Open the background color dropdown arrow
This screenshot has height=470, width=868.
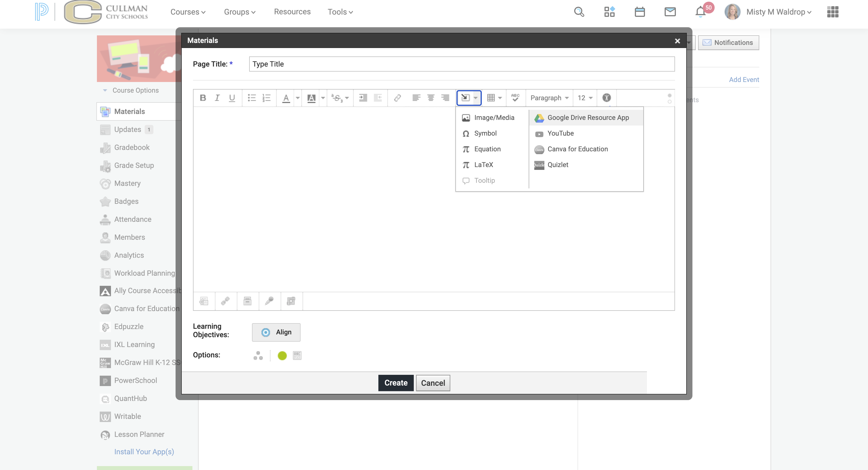tap(323, 98)
